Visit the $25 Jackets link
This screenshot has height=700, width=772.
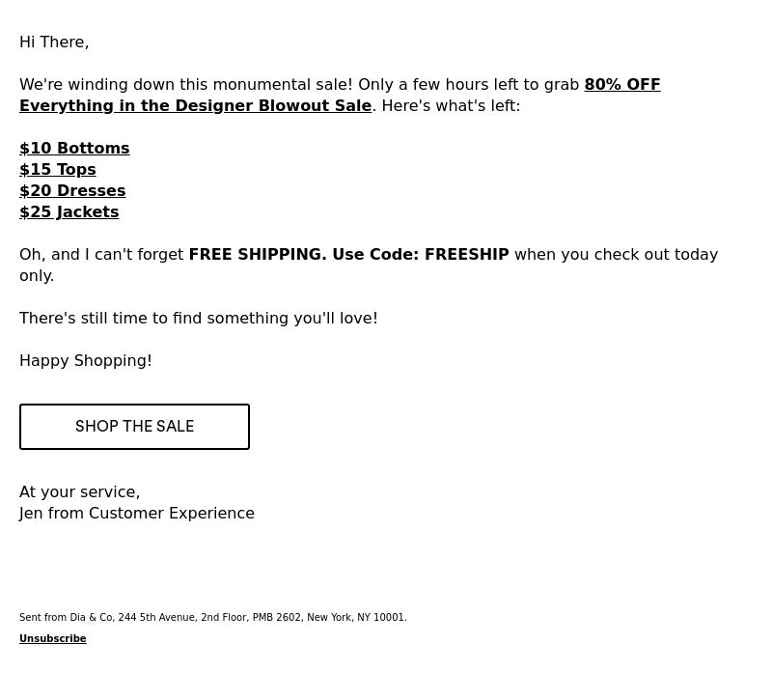pos(69,211)
